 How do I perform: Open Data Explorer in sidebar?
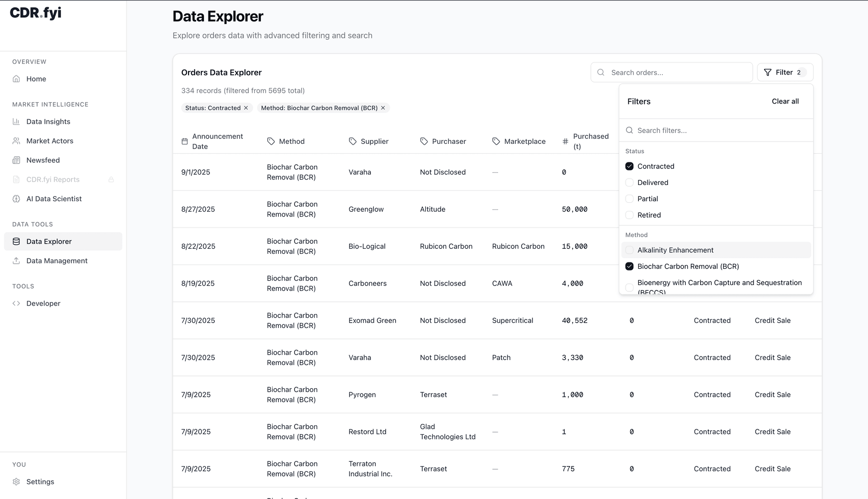49,241
